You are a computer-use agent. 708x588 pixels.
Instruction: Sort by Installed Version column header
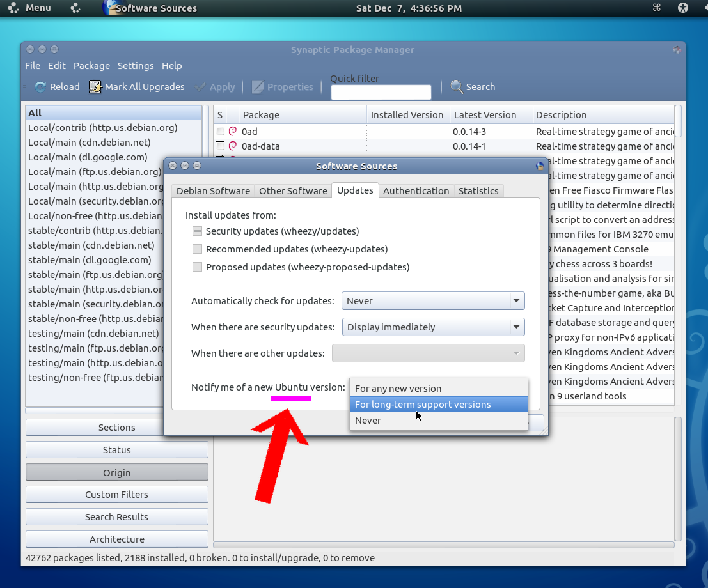point(408,115)
